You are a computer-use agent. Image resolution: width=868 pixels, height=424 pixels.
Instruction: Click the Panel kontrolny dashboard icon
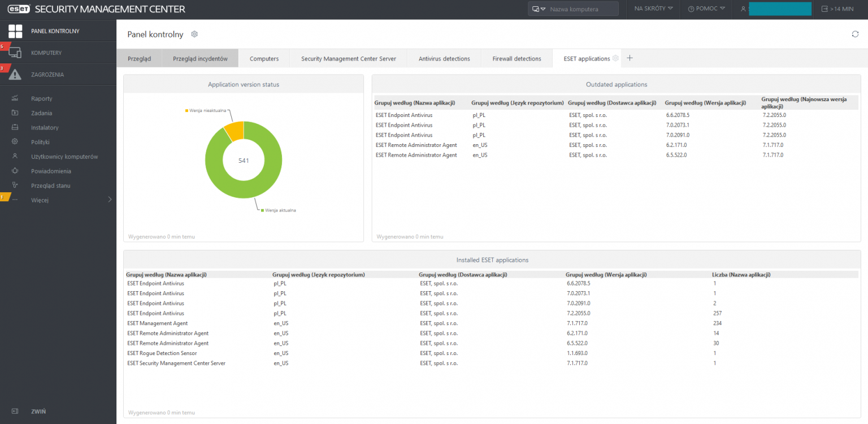coord(15,31)
